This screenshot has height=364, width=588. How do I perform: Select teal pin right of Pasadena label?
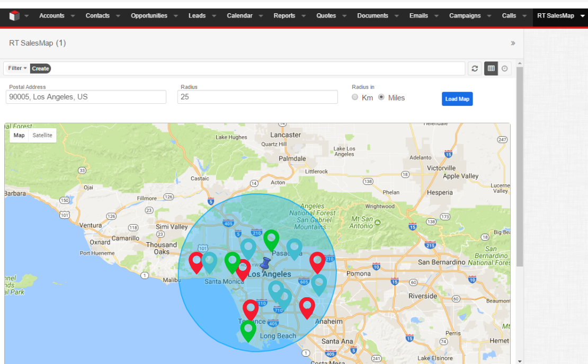coord(295,249)
